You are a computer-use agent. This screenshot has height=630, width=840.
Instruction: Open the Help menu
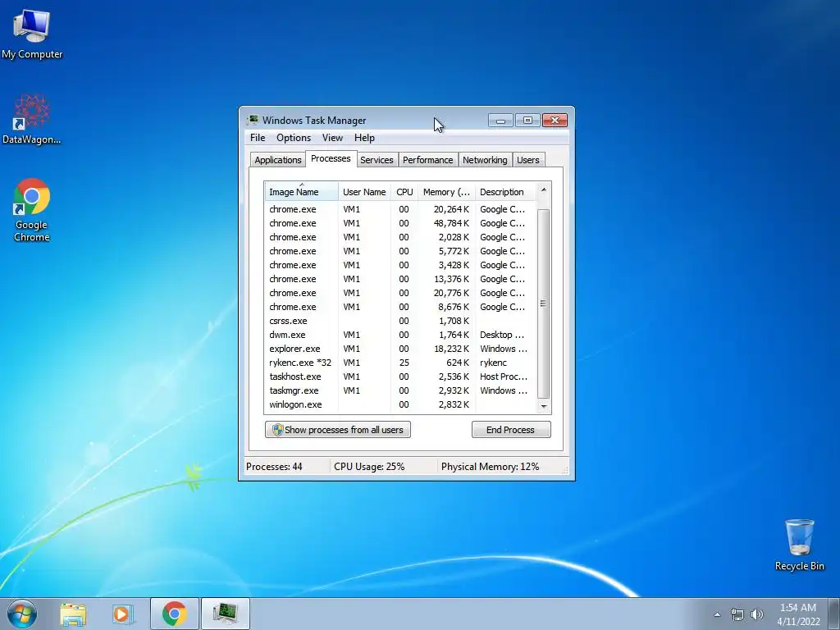tap(364, 138)
